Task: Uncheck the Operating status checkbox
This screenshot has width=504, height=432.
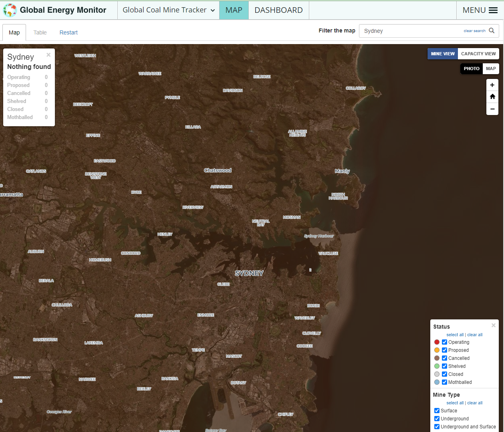Action: tap(444, 342)
